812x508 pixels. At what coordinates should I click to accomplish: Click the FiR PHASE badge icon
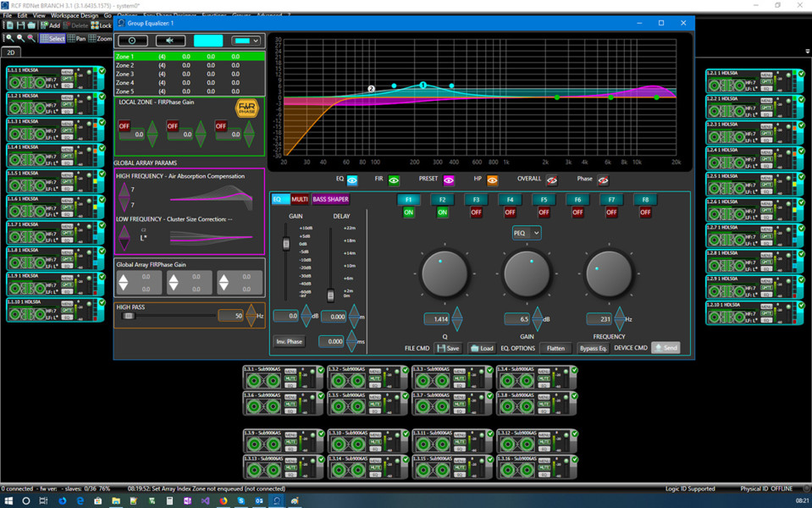(x=246, y=108)
